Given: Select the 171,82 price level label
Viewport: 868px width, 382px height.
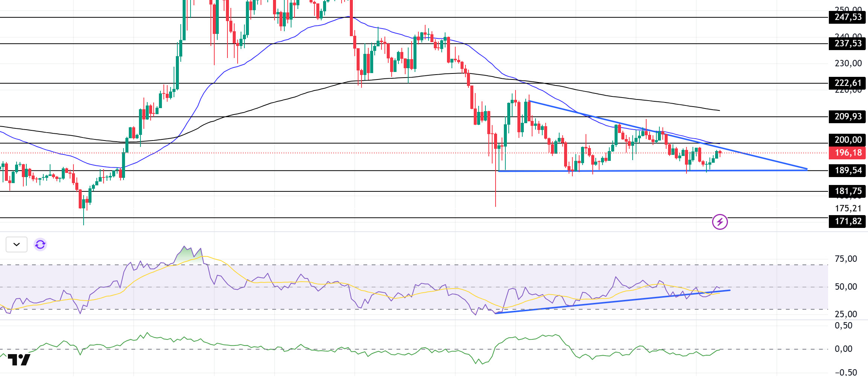Looking at the screenshot, I should click(848, 222).
